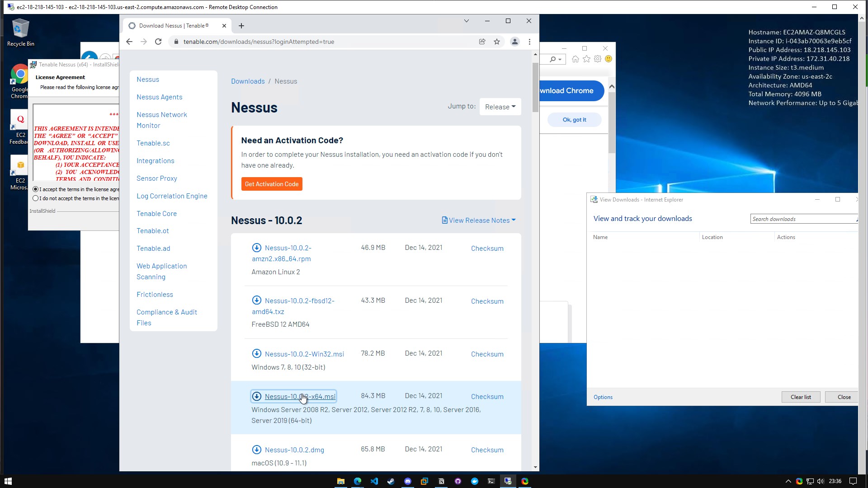Click Checksum link for Nessus-10.0.2-x64.msi

487,397
